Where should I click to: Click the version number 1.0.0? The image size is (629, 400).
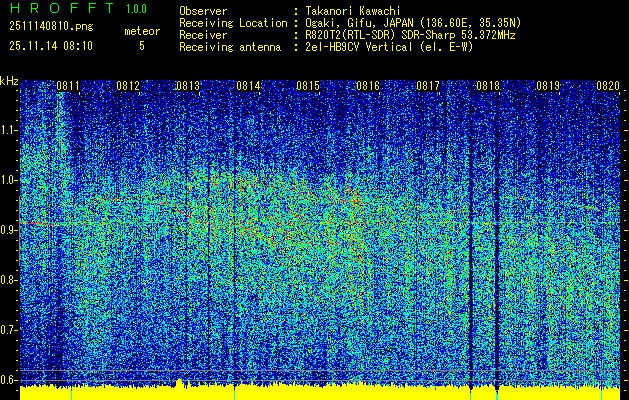[x=136, y=9]
